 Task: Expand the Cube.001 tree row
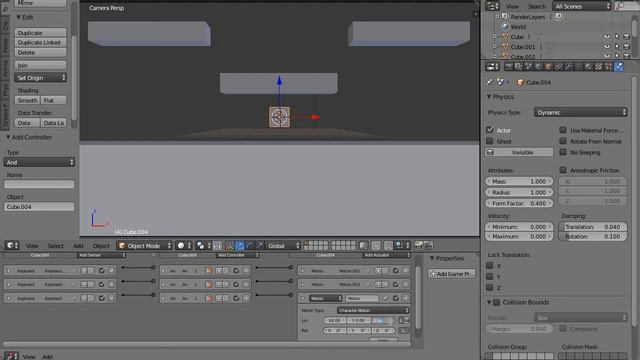pyautogui.click(x=495, y=47)
